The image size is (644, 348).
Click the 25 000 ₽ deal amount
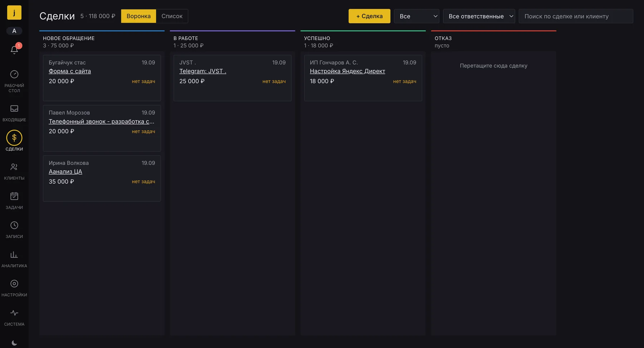click(192, 81)
